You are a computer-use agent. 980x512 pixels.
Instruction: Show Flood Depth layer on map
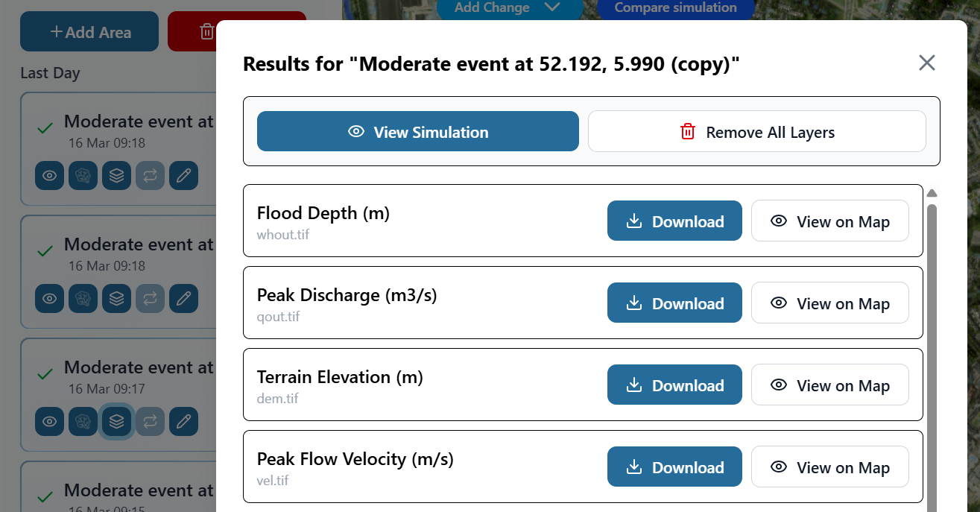coord(829,221)
